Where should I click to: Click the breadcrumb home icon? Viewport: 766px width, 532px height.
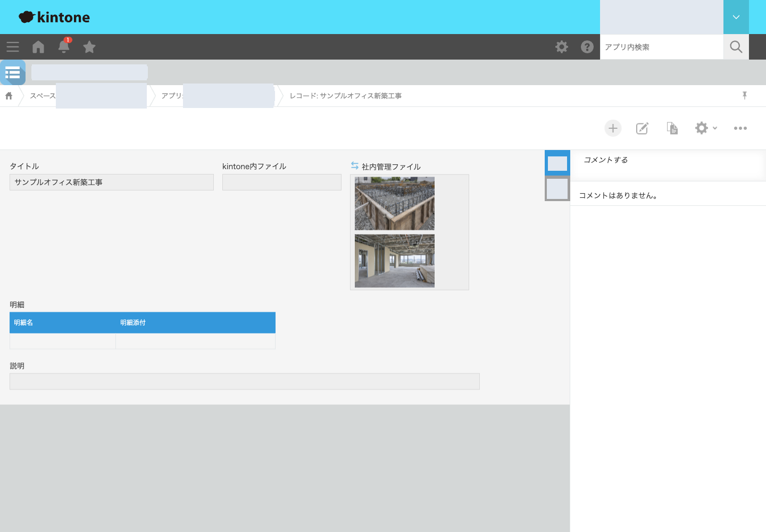pyautogui.click(x=9, y=96)
